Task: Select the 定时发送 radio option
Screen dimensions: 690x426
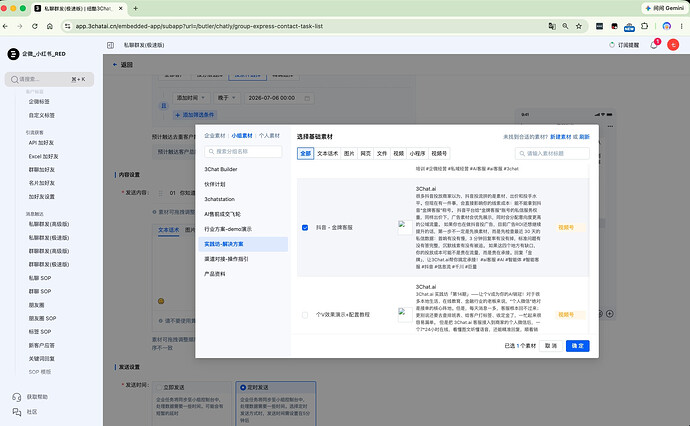Action: coord(243,387)
